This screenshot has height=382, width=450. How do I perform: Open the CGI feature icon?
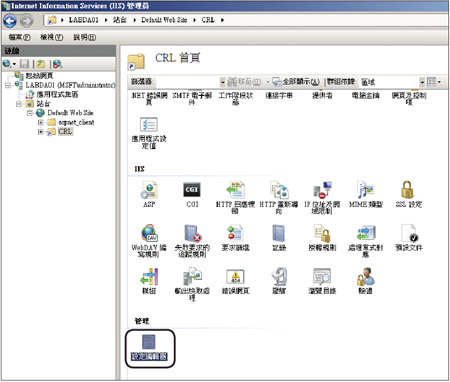[192, 190]
